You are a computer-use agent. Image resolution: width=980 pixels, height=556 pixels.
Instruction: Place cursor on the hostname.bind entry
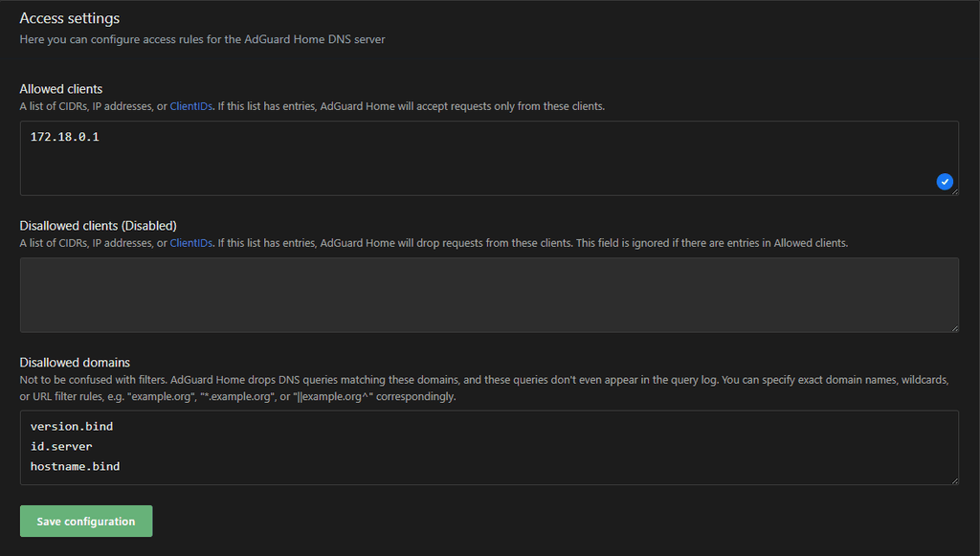(x=75, y=466)
